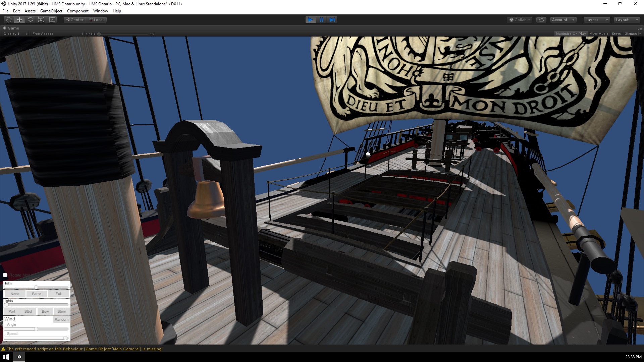Screen dimensions: 644x362
Task: Expand the Layout dropdown
Action: pyautogui.click(x=627, y=20)
